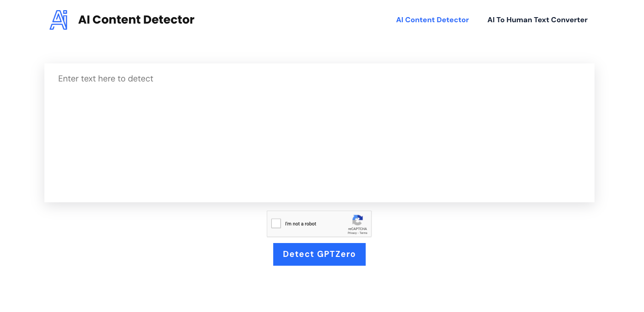
Task: Click the bold AI Content Detector site title
Action: coord(136,20)
